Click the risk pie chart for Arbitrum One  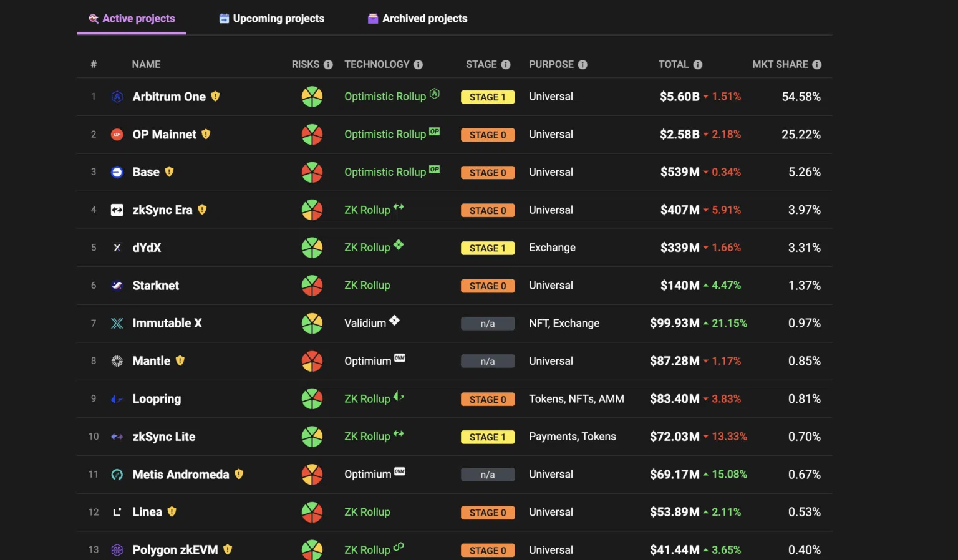point(312,97)
